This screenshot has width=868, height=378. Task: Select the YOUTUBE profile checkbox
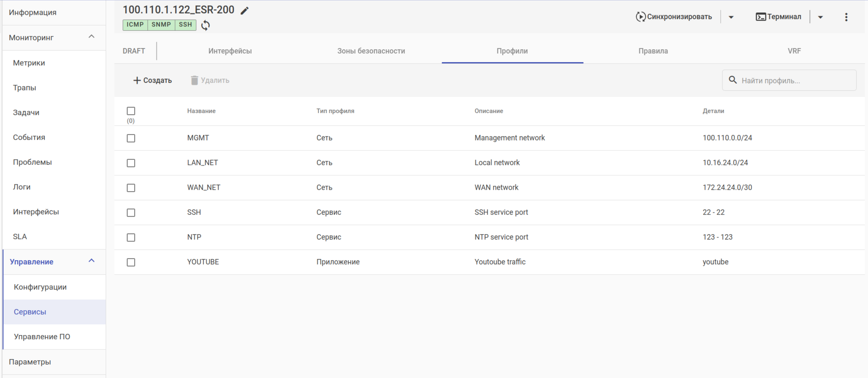pos(131,262)
